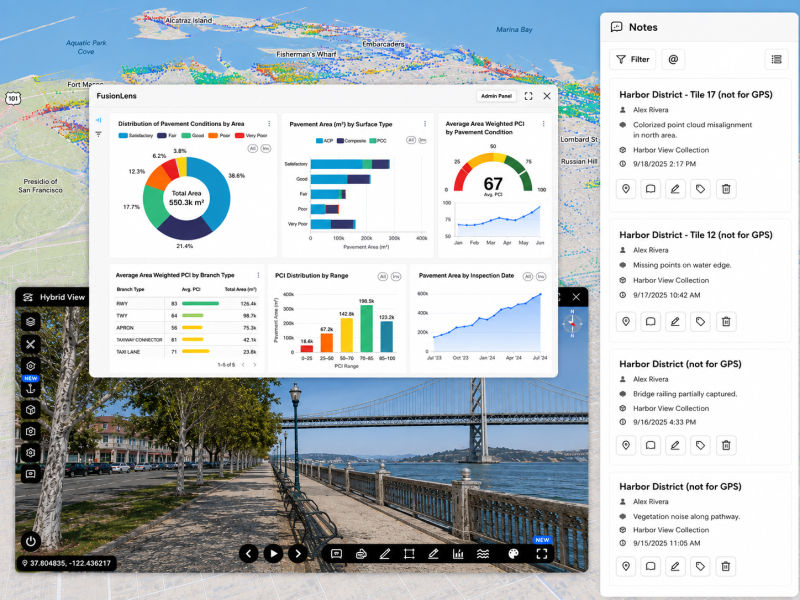
Task: Locate the Tile 17 note on map
Action: pyautogui.click(x=626, y=189)
